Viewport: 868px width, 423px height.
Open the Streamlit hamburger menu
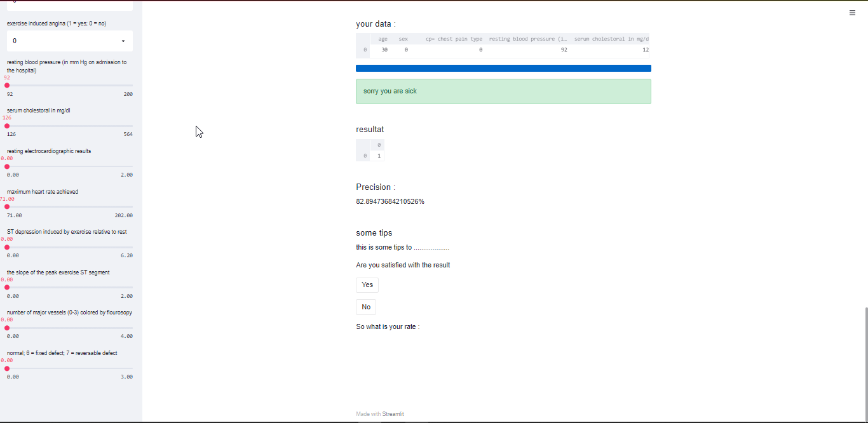(852, 12)
